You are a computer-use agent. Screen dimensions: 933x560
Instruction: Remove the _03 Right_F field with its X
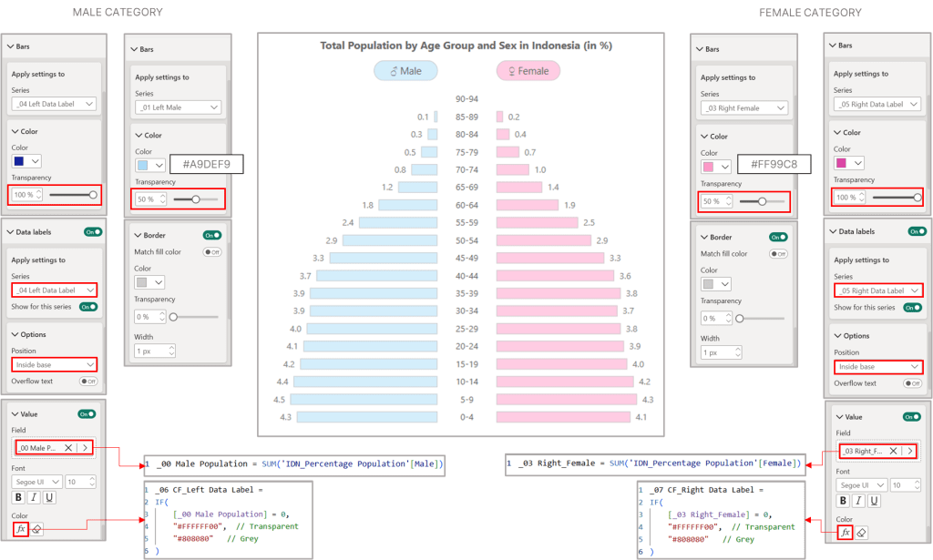click(x=893, y=451)
